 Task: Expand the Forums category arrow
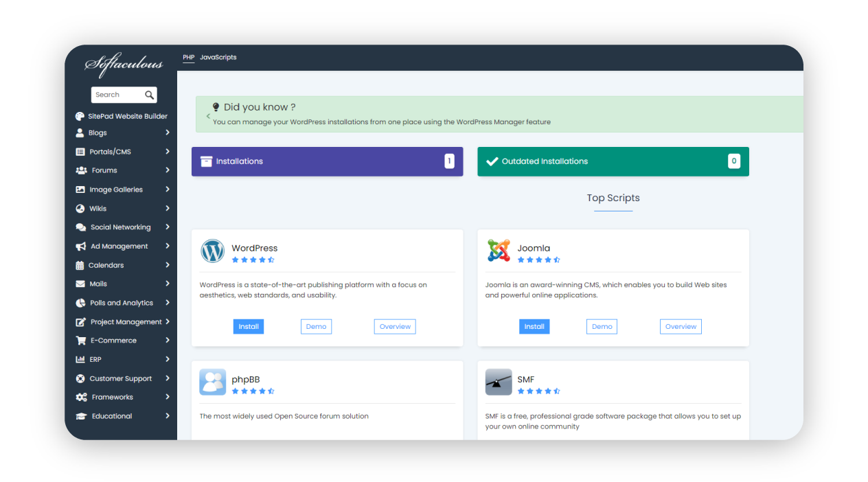[x=168, y=170]
